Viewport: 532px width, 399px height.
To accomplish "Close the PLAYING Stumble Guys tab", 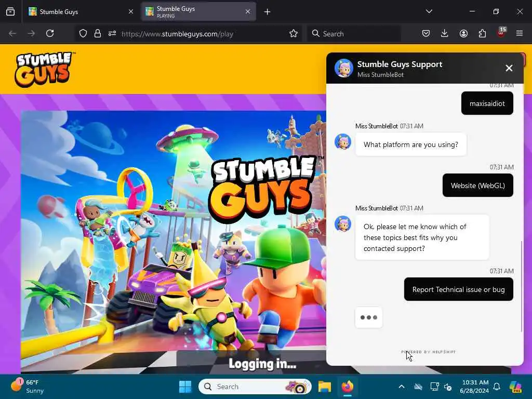I will point(248,12).
